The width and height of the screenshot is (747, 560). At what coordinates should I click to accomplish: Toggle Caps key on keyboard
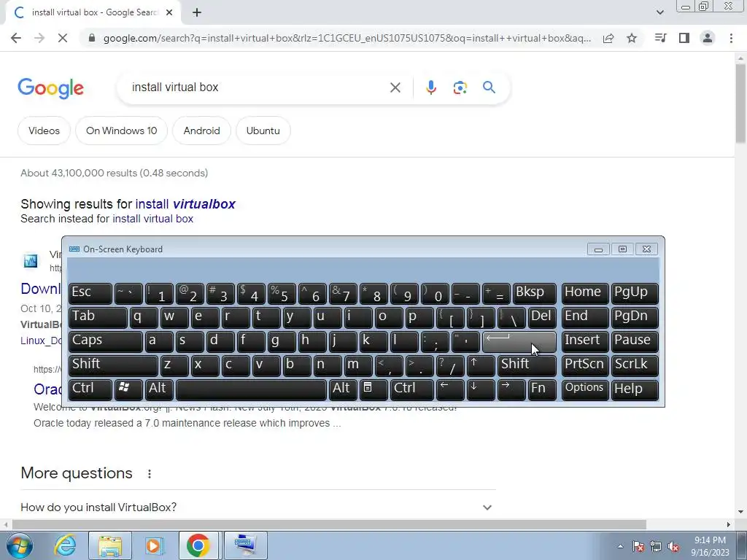click(x=105, y=341)
